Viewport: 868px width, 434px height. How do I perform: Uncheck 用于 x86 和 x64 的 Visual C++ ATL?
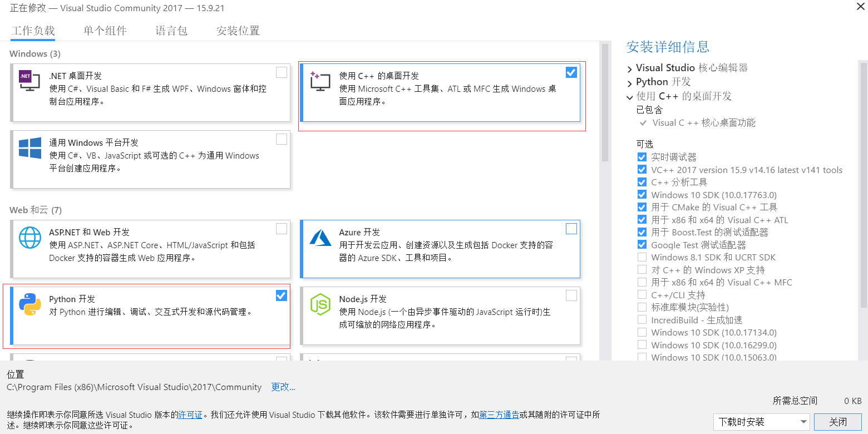(642, 220)
